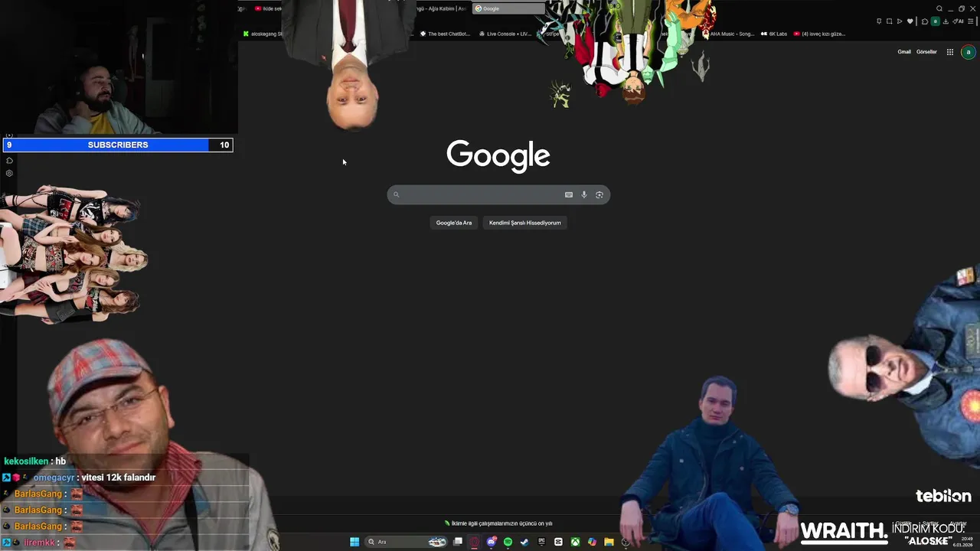
Task: Focus the Windows taskbar Ara search field
Action: (407, 542)
